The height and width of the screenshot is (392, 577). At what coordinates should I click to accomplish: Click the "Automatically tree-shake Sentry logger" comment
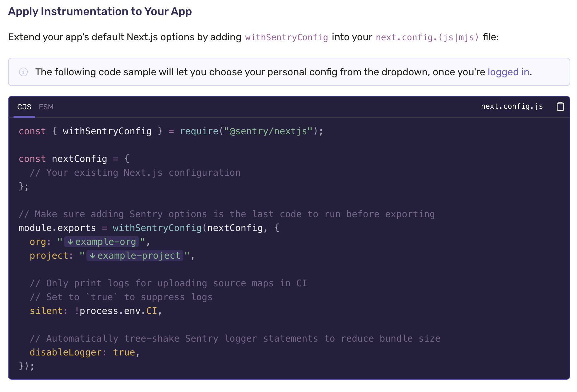(x=235, y=339)
